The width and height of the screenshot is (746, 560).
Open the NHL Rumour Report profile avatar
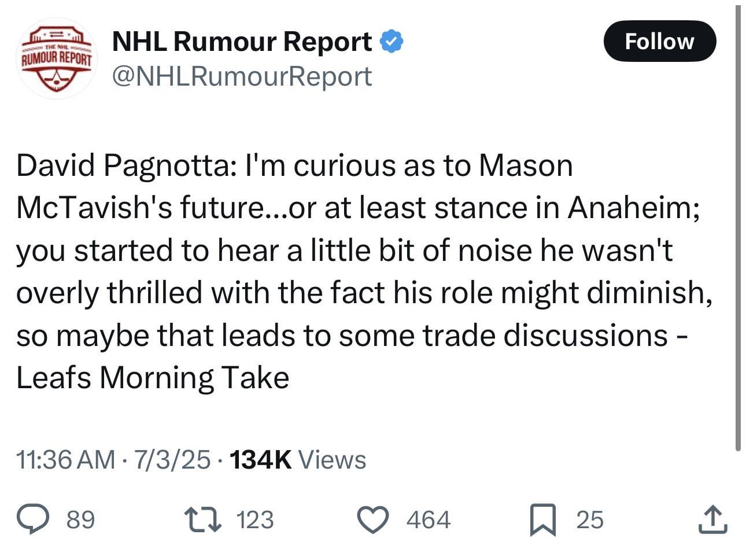57,58
